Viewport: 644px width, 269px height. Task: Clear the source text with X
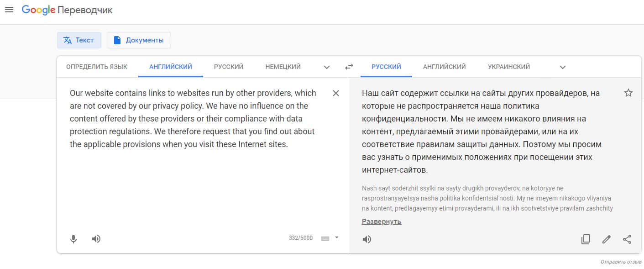pos(336,93)
